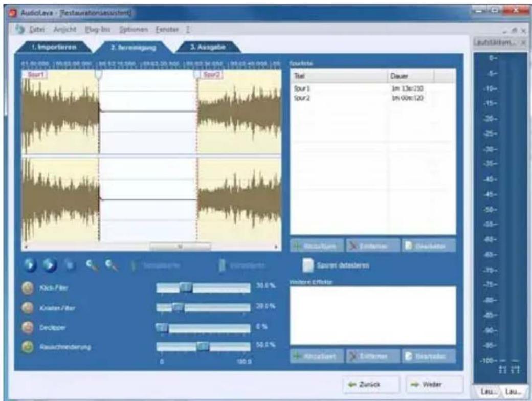Click the 50.0 % Rauschminderung value

click(265, 345)
